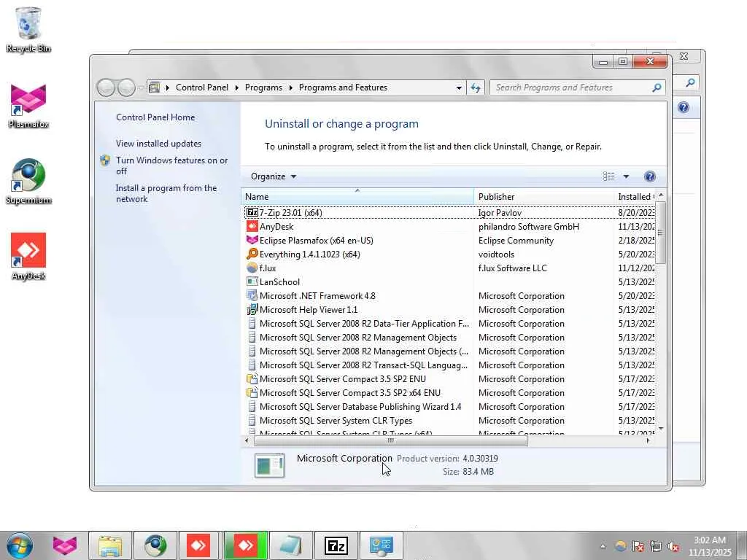Switch to the green-highlighted AnyDesk taskbar button
This screenshot has height=560, width=747.
(245, 545)
